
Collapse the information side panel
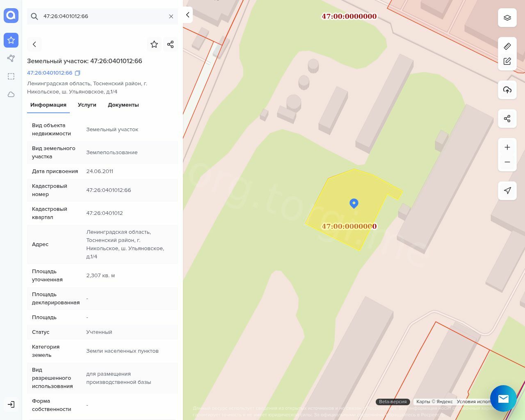point(187,15)
